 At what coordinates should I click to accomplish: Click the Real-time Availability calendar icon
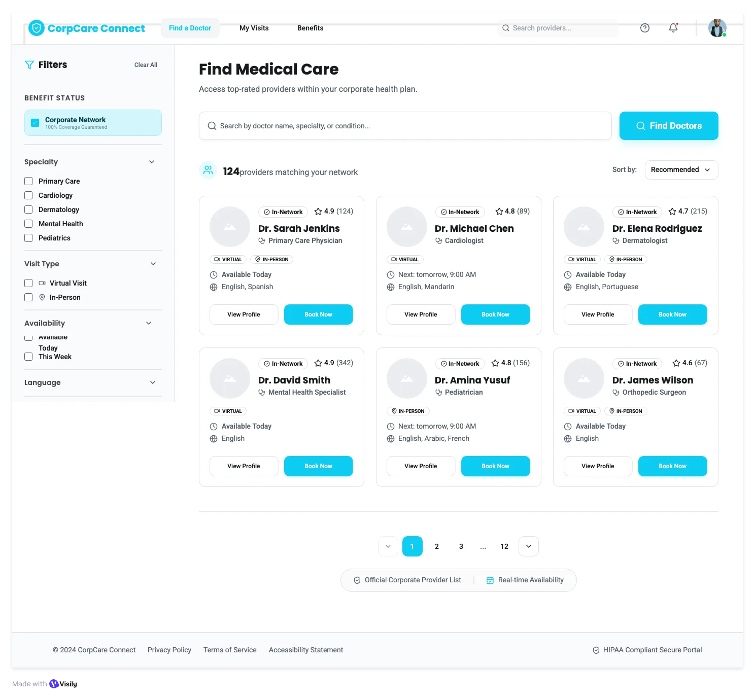[490, 580]
